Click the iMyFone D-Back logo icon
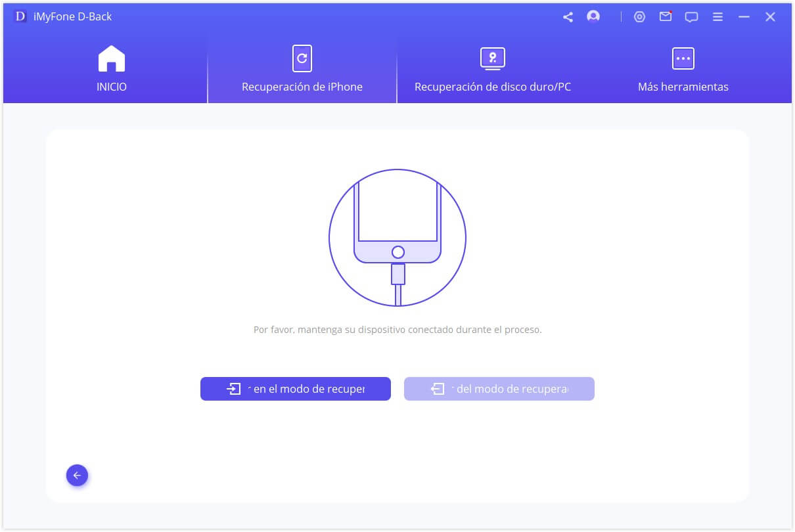 point(20,16)
